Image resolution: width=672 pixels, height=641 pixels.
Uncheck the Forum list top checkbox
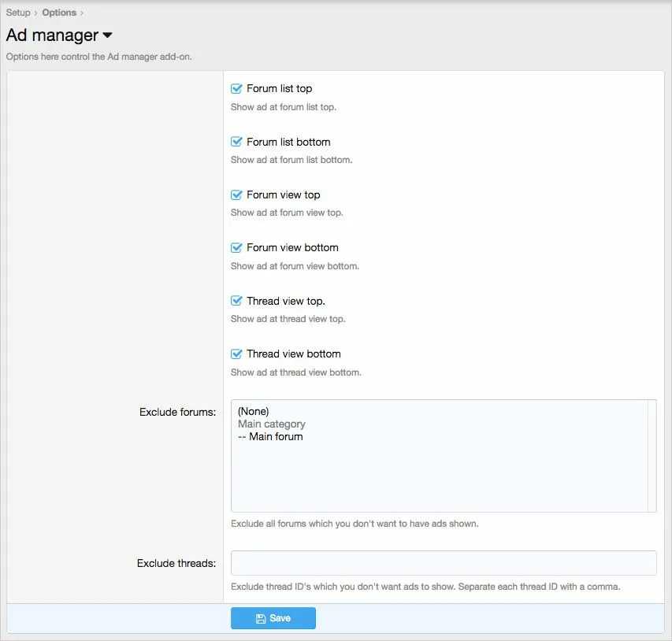coord(236,89)
